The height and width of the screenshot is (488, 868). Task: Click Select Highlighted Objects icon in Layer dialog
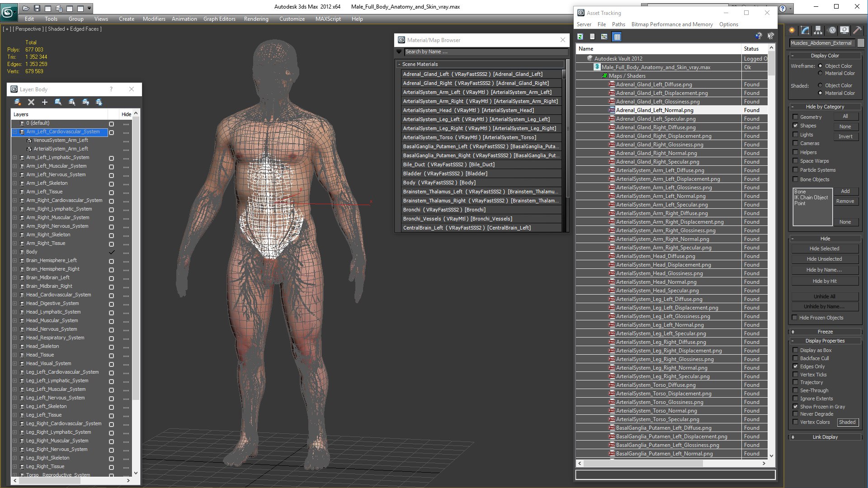tap(58, 102)
